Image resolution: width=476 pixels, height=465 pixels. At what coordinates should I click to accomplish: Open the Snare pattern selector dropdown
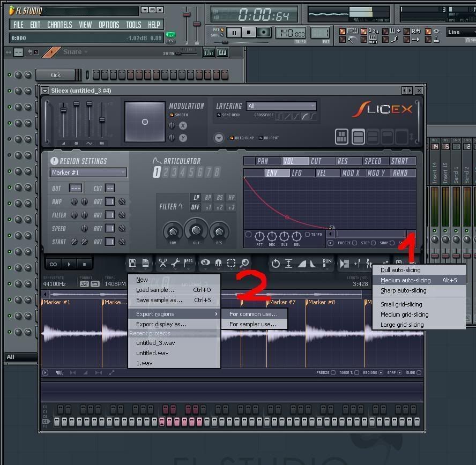75,52
